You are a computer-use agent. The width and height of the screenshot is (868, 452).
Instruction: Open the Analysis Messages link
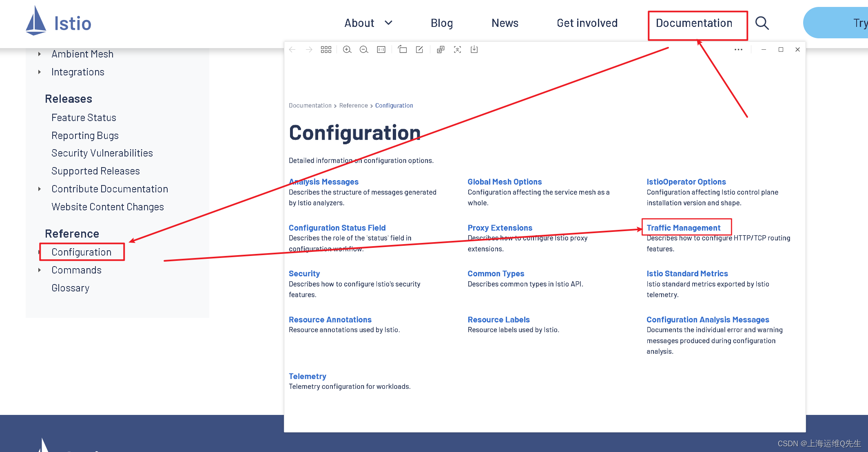323,182
